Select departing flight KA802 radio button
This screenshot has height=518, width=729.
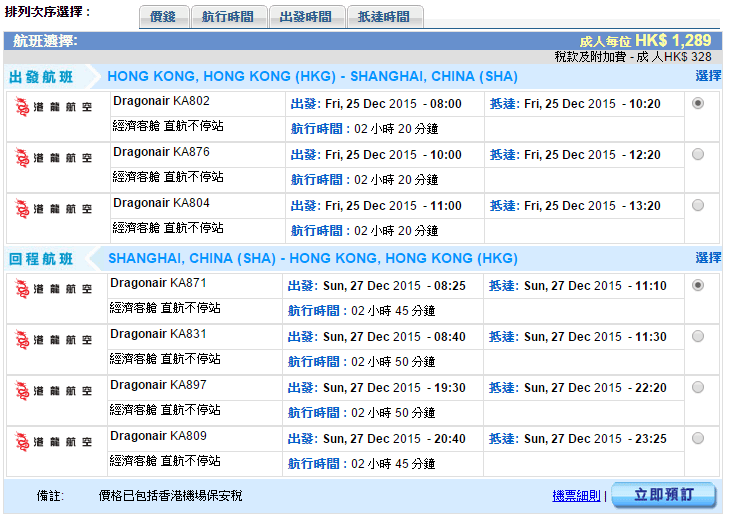pos(697,103)
